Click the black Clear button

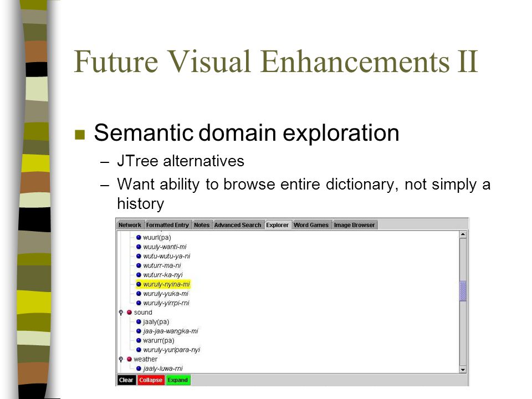pyautogui.click(x=126, y=380)
